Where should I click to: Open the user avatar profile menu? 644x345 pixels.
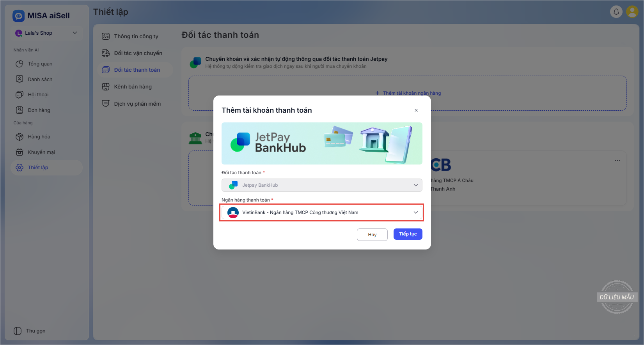(632, 12)
